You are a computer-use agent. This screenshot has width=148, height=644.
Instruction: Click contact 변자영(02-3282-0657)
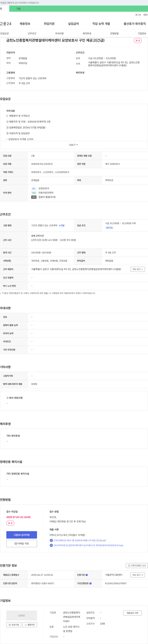pos(43,583)
